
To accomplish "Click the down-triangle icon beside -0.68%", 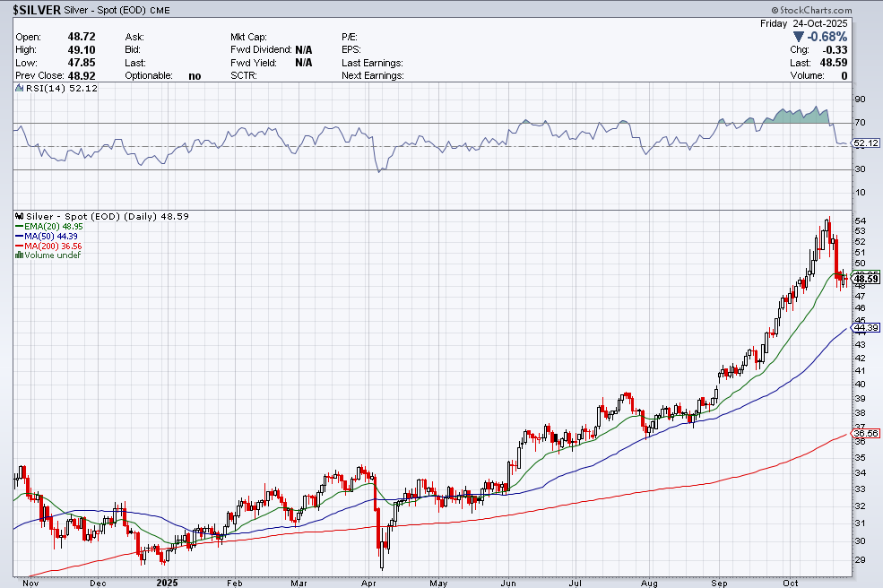I will [x=798, y=37].
